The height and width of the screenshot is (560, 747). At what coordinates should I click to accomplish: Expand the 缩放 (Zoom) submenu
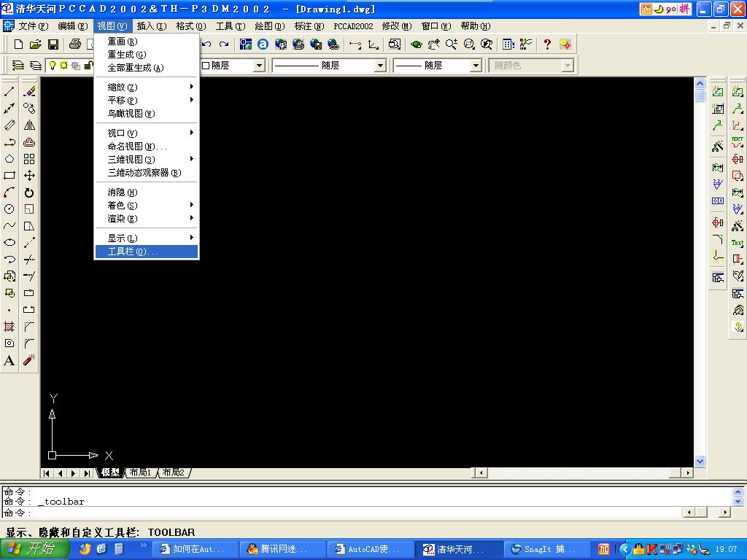(x=147, y=87)
